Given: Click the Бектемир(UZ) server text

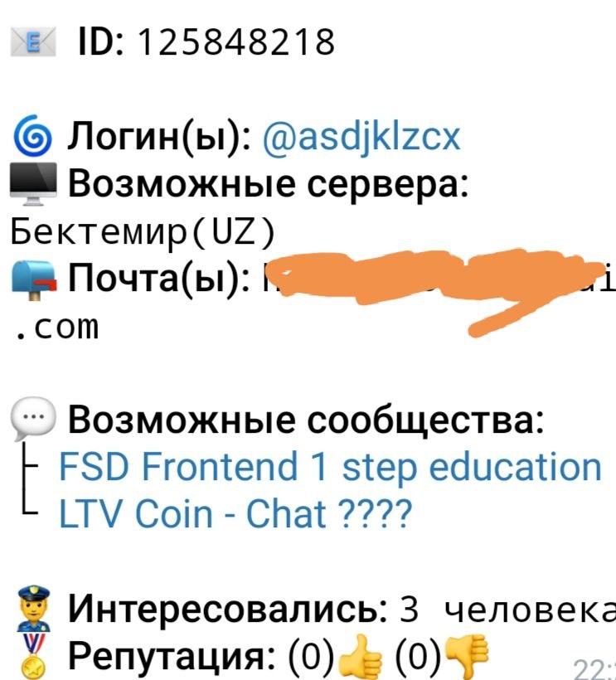Looking at the screenshot, I should 143,232.
